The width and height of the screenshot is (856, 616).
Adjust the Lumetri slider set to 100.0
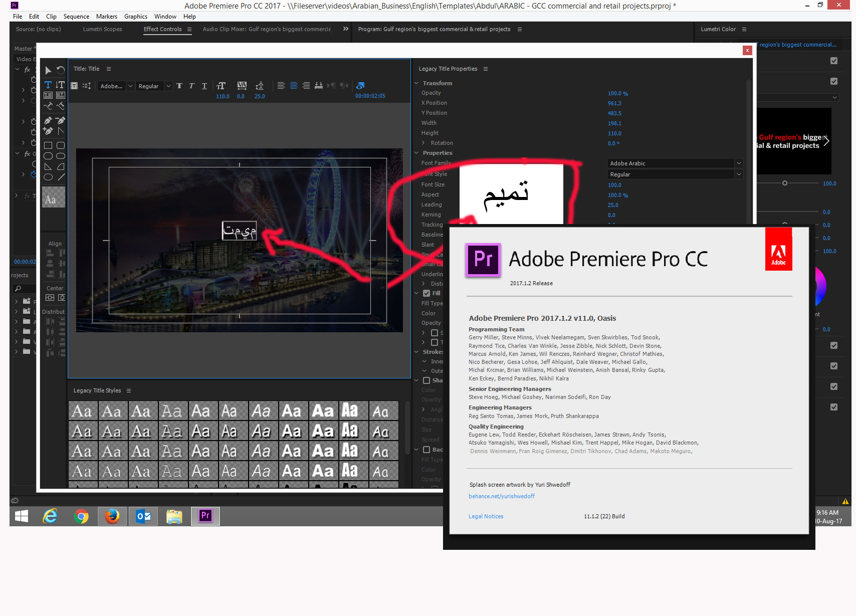[x=785, y=183]
